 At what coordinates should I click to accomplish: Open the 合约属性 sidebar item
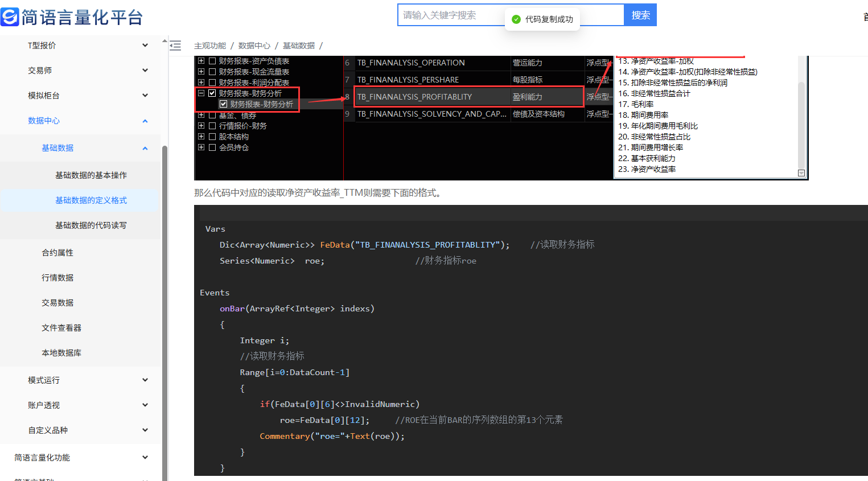point(57,253)
